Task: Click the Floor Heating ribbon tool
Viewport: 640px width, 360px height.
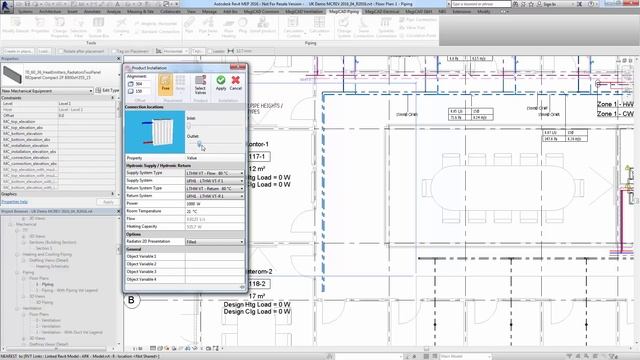Action: tap(229, 28)
